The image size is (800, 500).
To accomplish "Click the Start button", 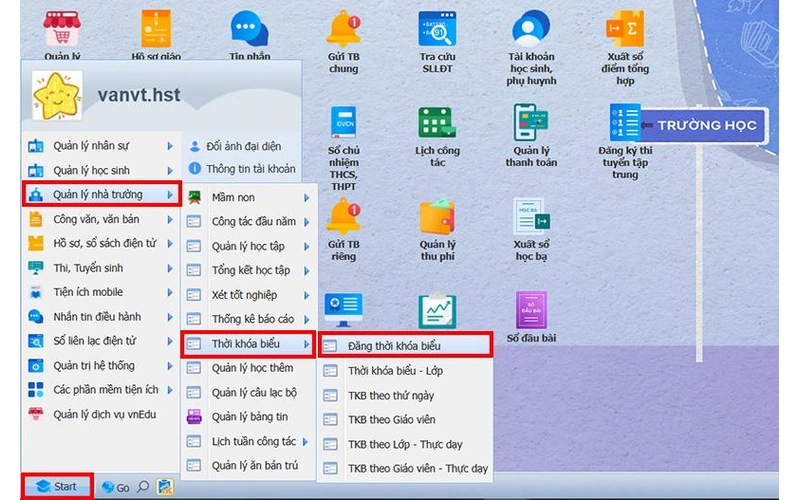I will pyautogui.click(x=57, y=486).
